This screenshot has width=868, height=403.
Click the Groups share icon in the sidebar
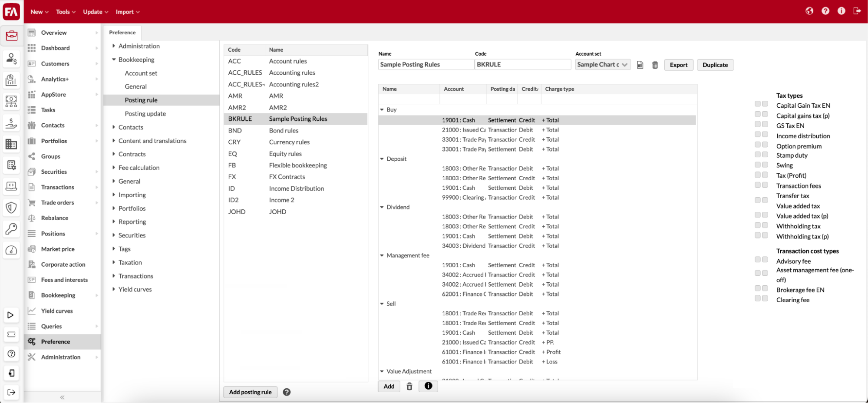(x=32, y=156)
